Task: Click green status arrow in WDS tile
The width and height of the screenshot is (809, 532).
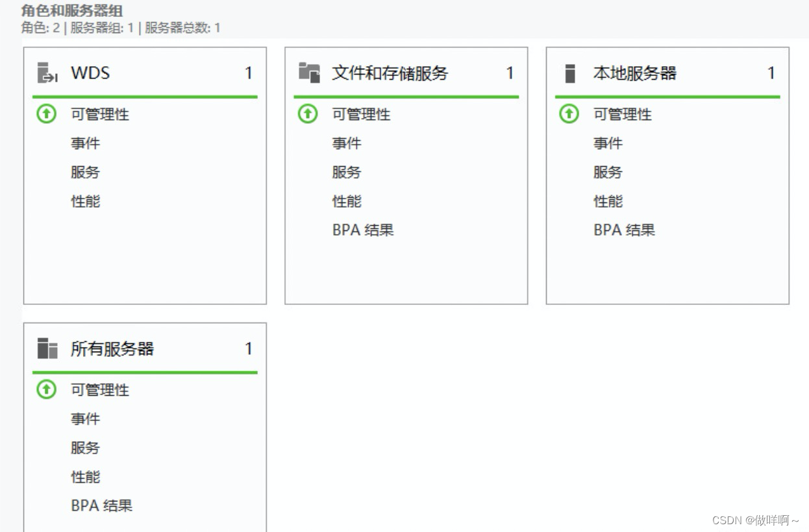Action: coord(46,114)
